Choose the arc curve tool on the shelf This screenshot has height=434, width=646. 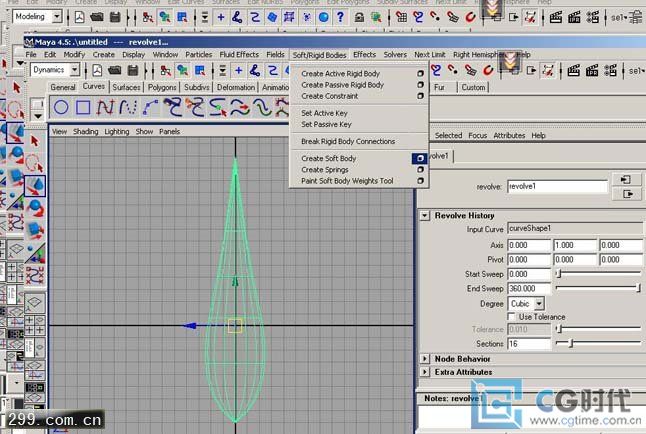pyautogui.click(x=150, y=108)
